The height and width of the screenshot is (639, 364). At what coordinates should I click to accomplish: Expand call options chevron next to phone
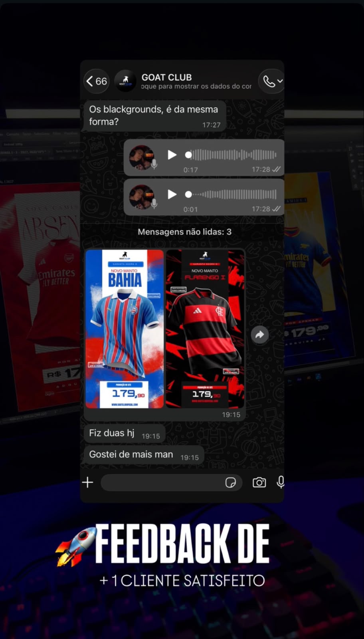coord(280,81)
